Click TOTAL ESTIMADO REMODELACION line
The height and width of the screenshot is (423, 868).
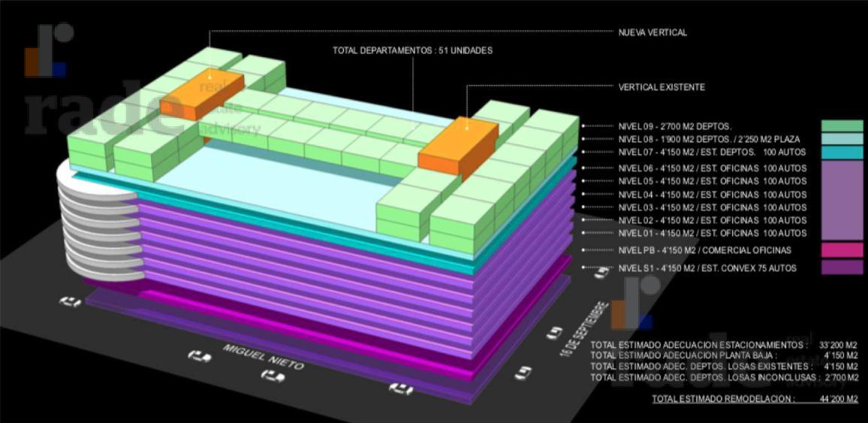755,399
